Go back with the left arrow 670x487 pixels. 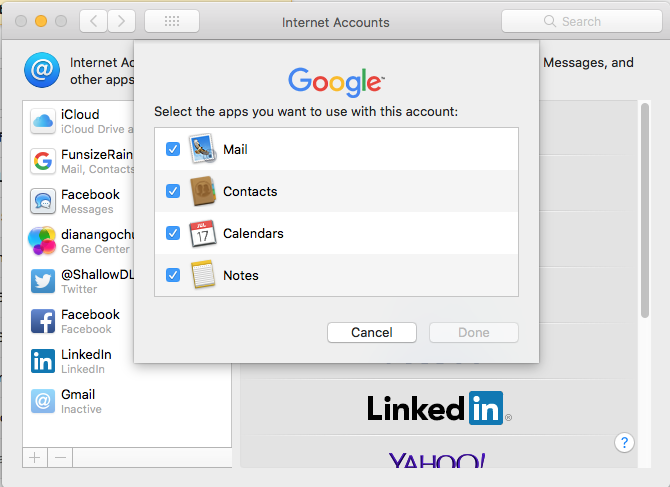pyautogui.click(x=94, y=21)
